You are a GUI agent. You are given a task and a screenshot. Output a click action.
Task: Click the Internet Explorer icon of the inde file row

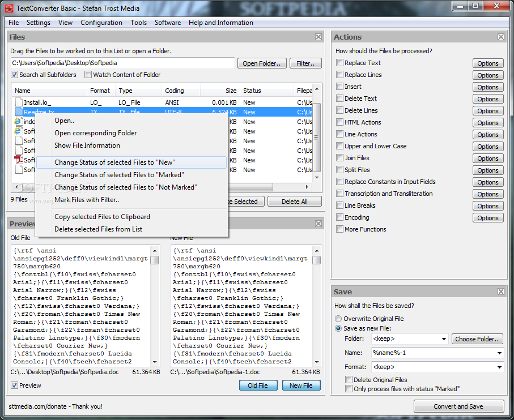tap(18, 122)
